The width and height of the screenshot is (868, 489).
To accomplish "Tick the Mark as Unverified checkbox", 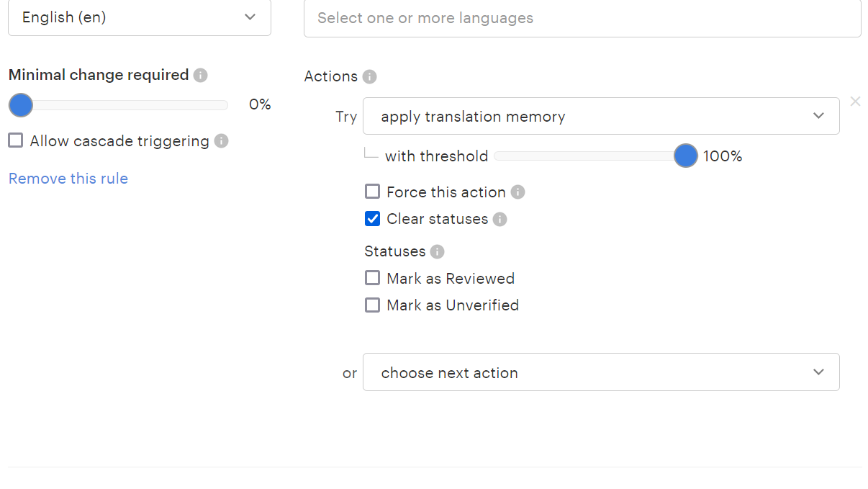I will 372,305.
